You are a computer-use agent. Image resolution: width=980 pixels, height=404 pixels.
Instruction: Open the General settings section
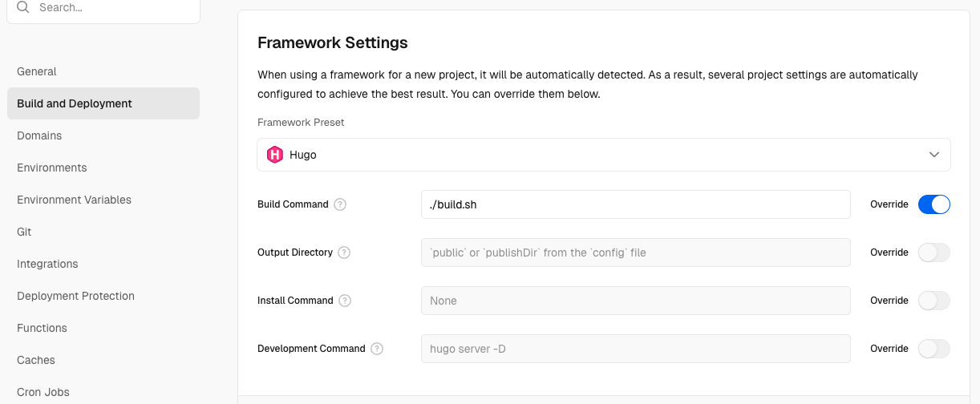tap(37, 71)
